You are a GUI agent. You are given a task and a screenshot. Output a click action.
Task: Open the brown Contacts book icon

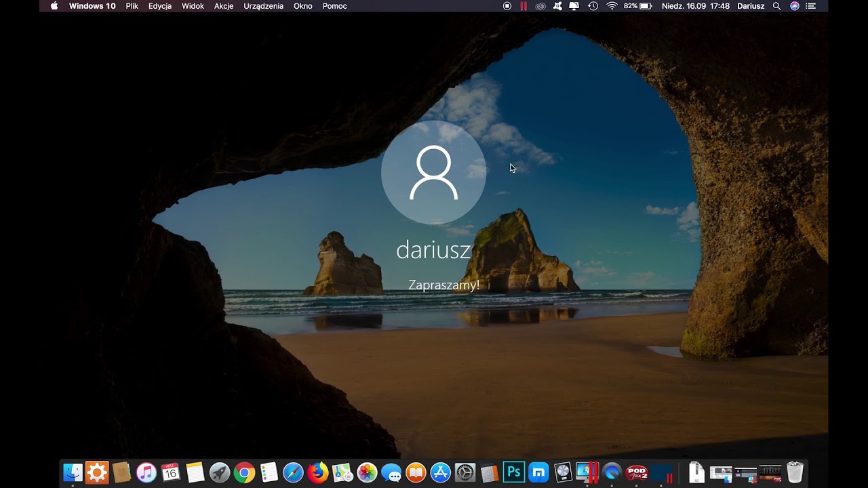pos(121,472)
